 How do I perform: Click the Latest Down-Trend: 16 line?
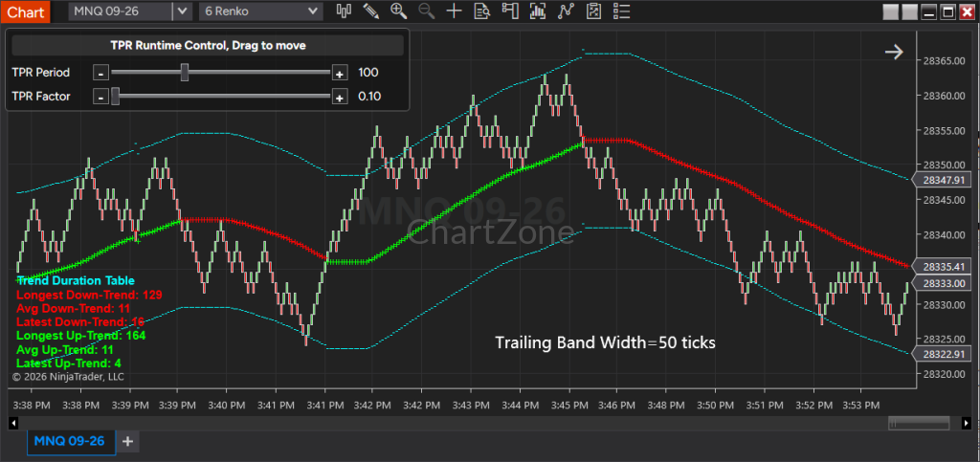point(80,322)
